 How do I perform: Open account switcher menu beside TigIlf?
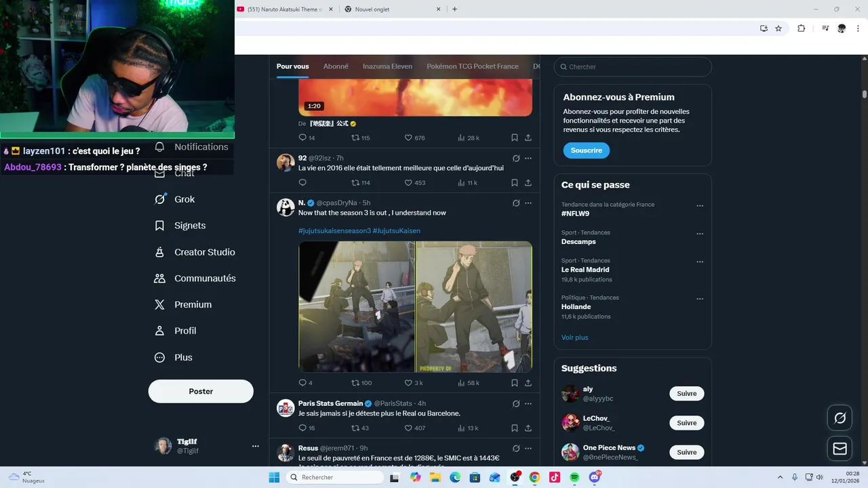pos(256,446)
